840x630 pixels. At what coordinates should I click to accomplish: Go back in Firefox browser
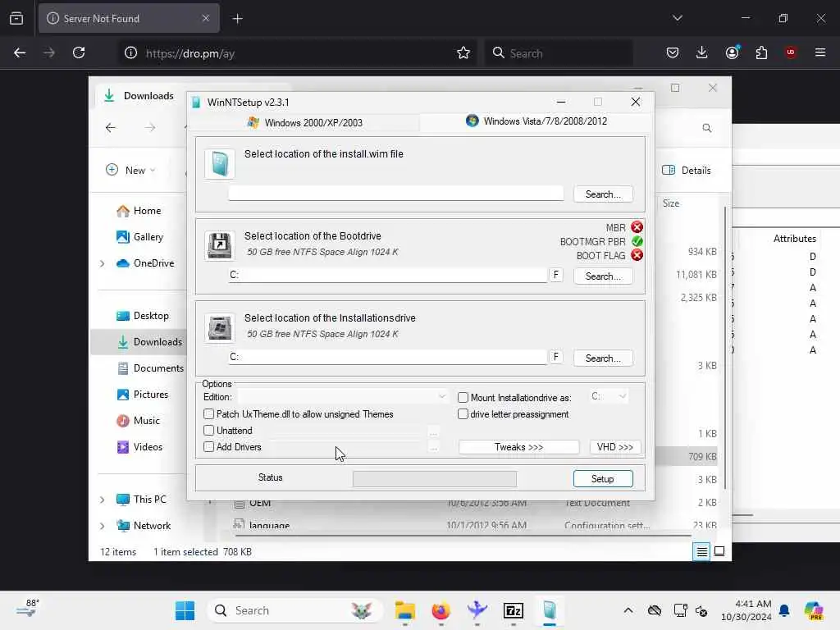(x=20, y=52)
